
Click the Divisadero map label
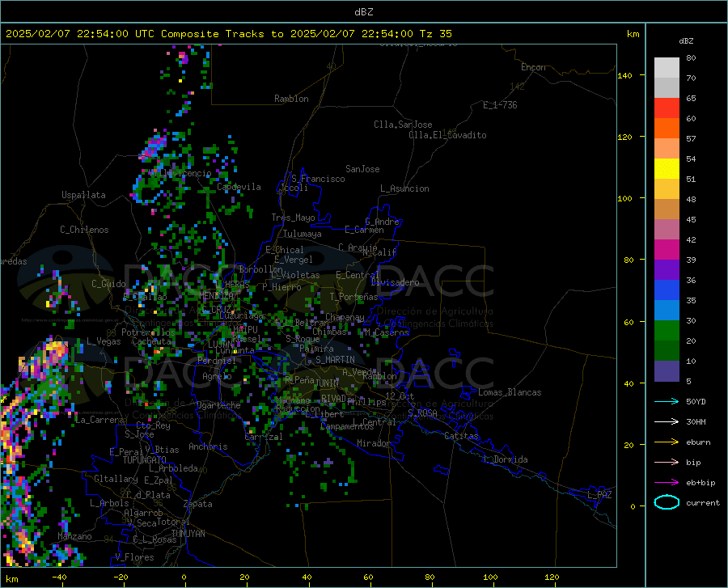point(395,282)
